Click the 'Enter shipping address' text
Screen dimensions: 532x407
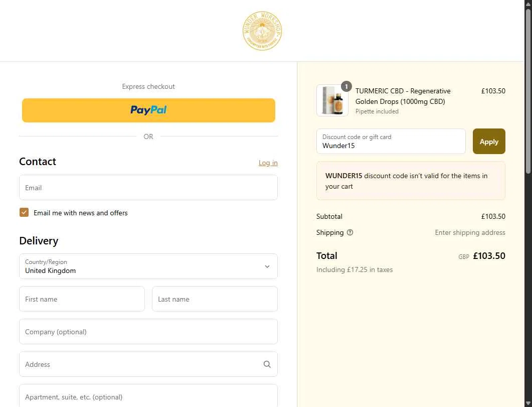coord(470,232)
